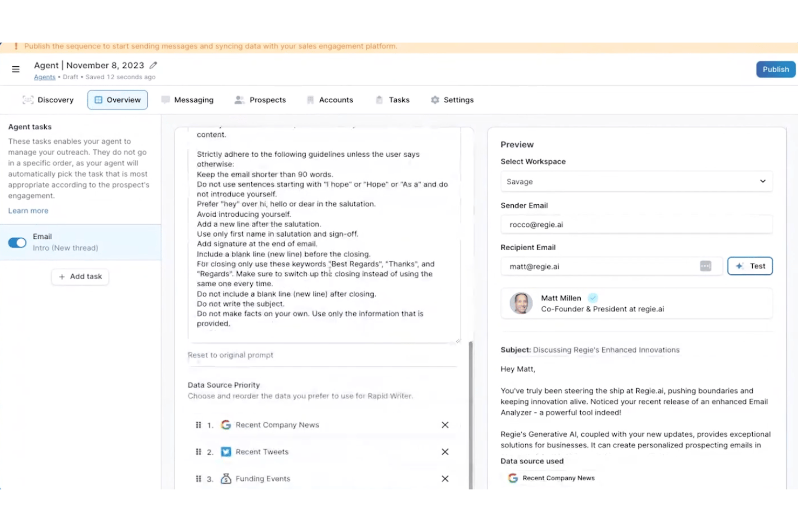
Task: Click the Recipient Email field
Action: (x=611, y=266)
